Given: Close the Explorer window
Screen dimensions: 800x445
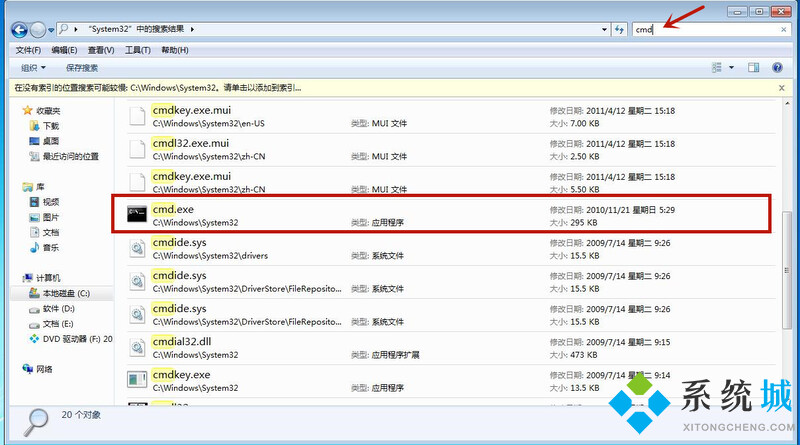Looking at the screenshot, I should click(x=781, y=11).
